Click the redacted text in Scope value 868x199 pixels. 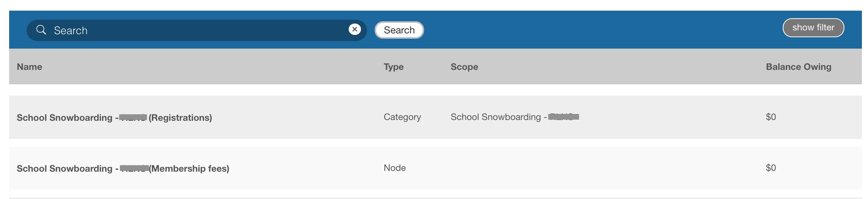pyautogui.click(x=563, y=117)
